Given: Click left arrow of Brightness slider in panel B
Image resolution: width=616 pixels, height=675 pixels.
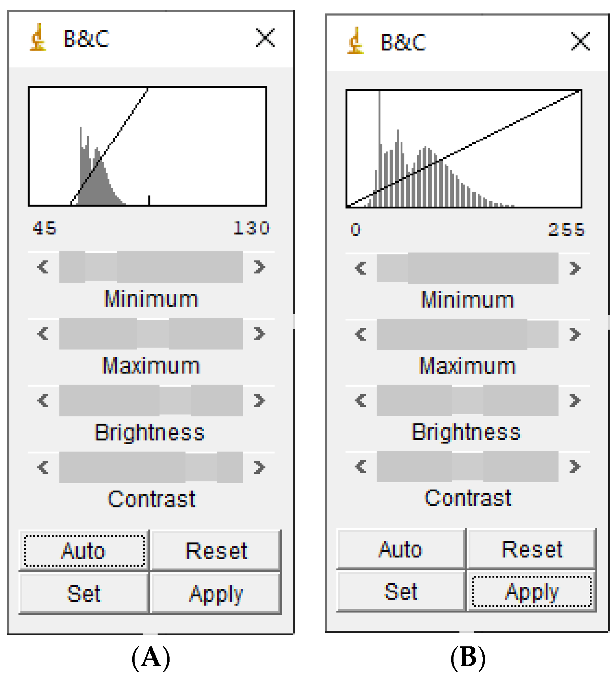Looking at the screenshot, I should click(361, 400).
